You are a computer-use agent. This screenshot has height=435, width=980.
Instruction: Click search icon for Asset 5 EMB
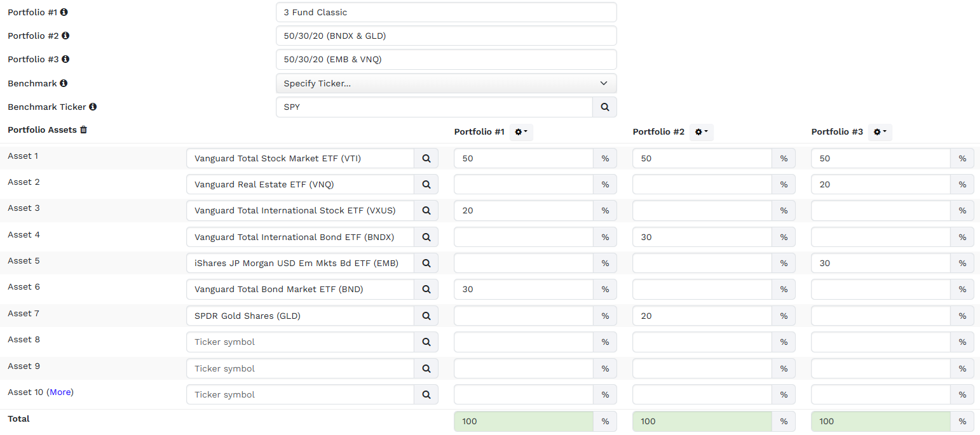coord(426,263)
